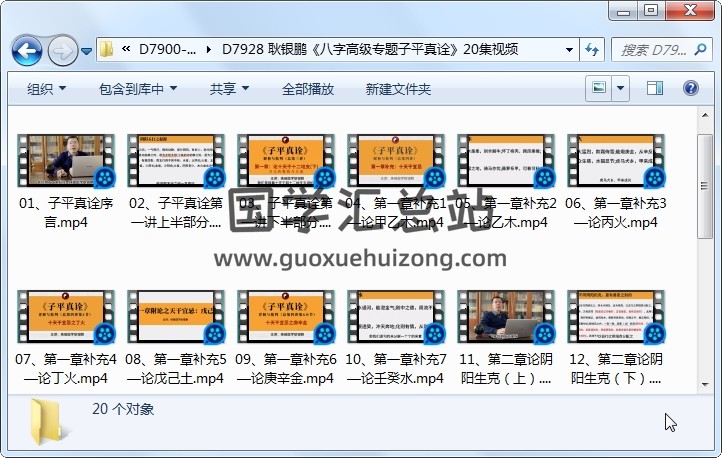The height and width of the screenshot is (458, 722).
Task: Select the D7928 耿银鹏 folder breadcrumb
Action: (370, 49)
